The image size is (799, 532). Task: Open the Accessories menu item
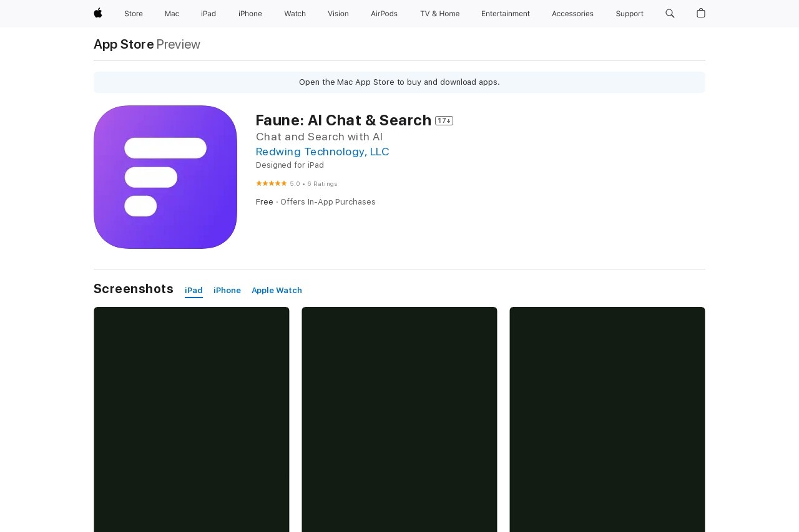[572, 14]
